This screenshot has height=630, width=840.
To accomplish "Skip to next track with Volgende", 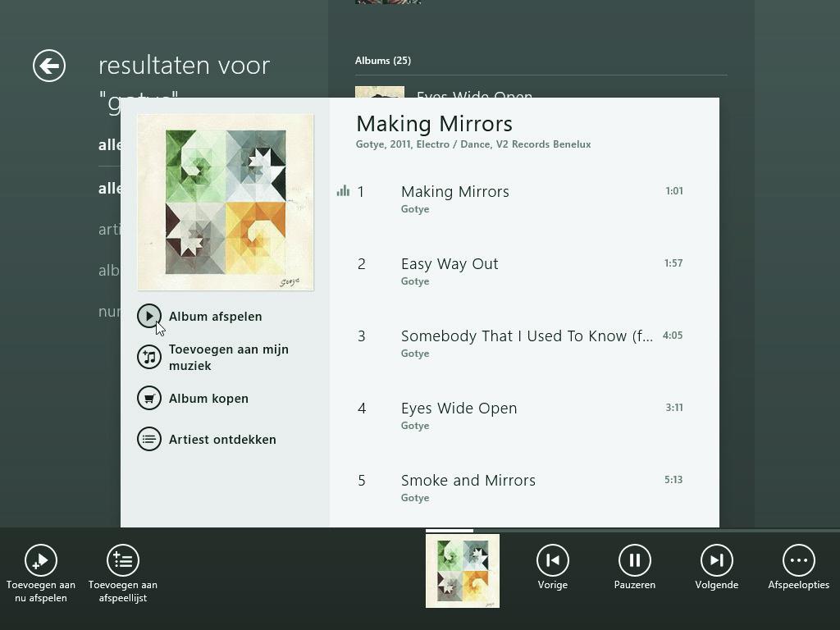I will (716, 560).
